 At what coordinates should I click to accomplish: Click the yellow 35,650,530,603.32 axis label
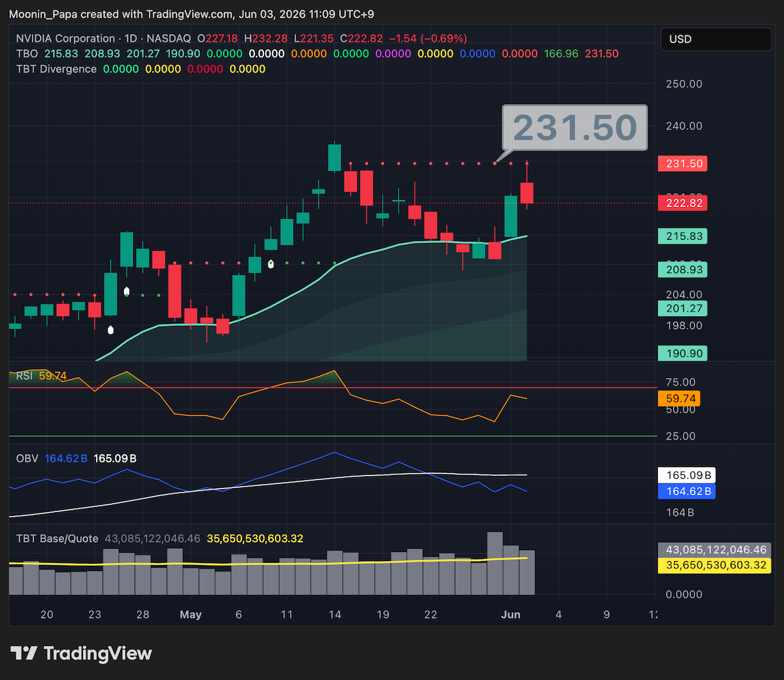[x=715, y=566]
